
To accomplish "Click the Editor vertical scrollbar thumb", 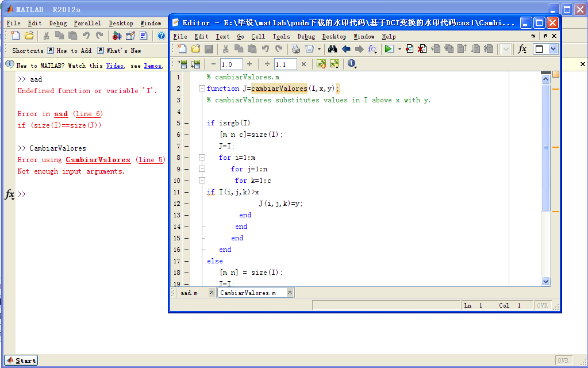I will click(546, 147).
